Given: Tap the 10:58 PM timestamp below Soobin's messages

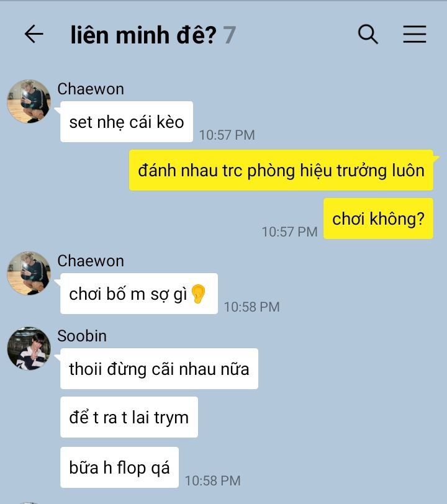Looking at the screenshot, I should point(212,481).
